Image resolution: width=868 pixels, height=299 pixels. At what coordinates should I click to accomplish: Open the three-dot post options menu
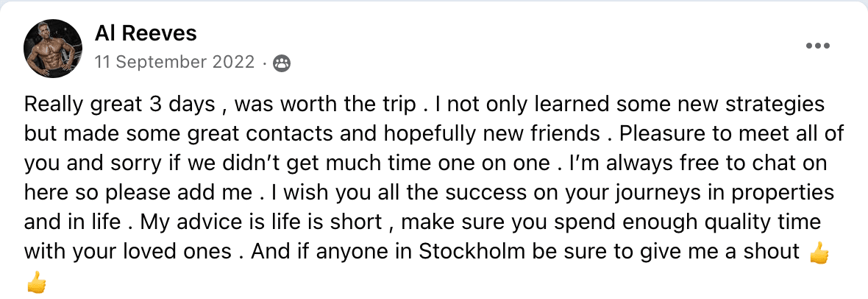(x=818, y=46)
